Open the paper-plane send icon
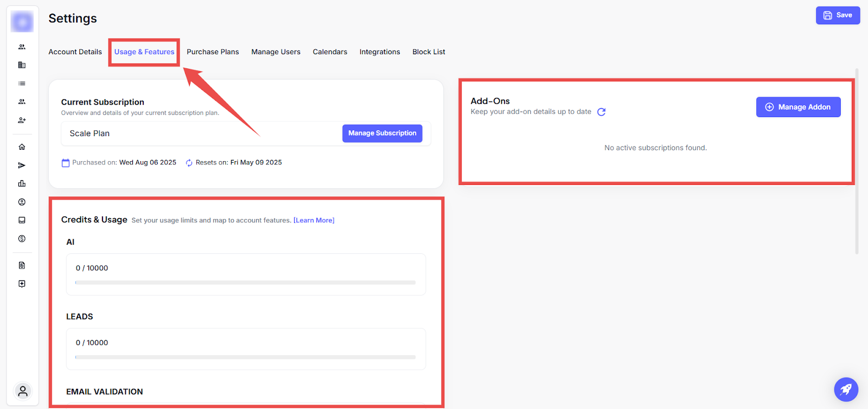The width and height of the screenshot is (868, 409). click(x=22, y=165)
